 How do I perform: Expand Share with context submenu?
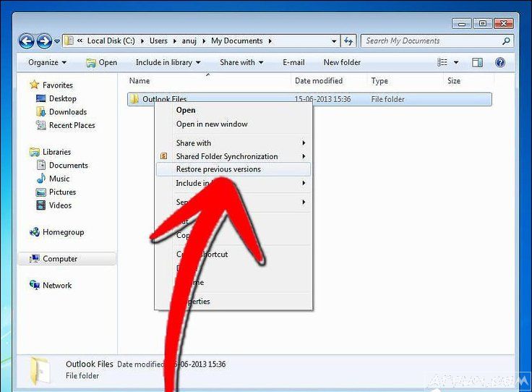pos(304,143)
